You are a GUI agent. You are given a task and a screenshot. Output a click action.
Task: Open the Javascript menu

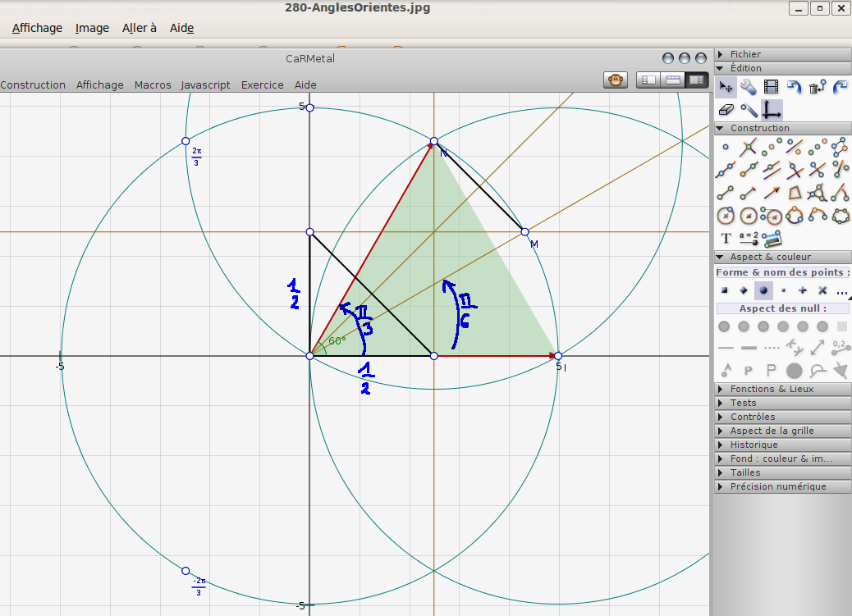205,84
